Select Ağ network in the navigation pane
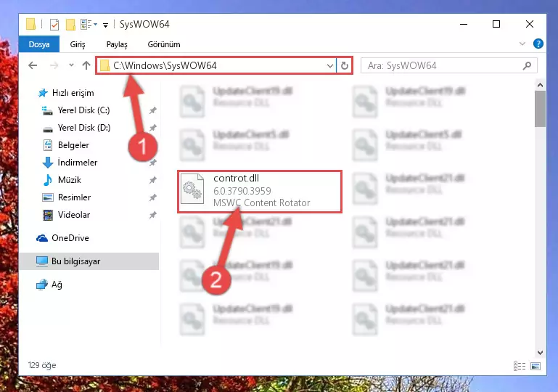 [x=57, y=285]
